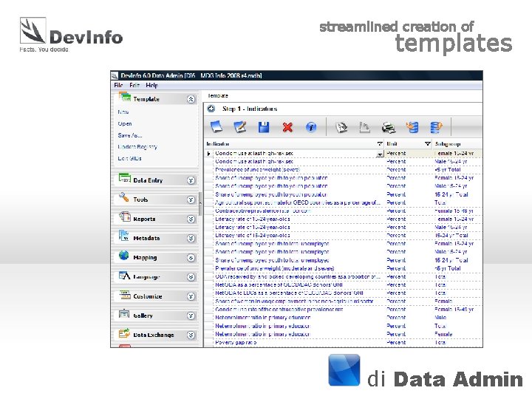Collapse the Template panel chevron
This screenshot has height=399, width=532.
tap(191, 99)
